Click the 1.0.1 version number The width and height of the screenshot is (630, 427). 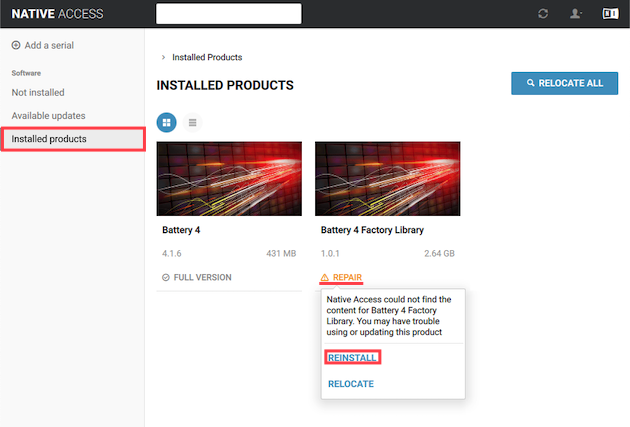pyautogui.click(x=330, y=254)
